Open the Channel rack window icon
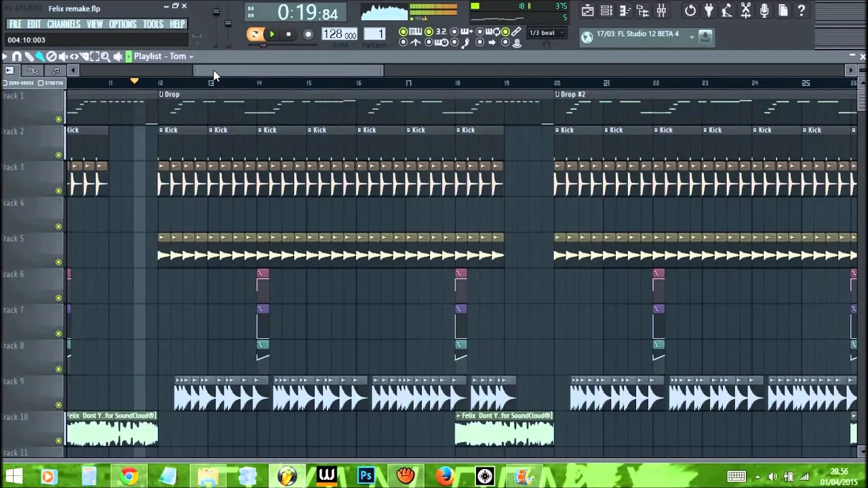 click(x=606, y=11)
